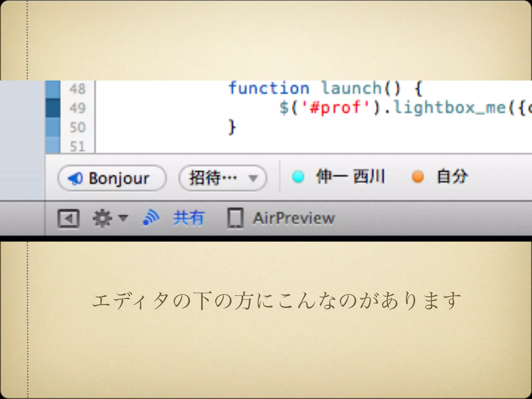Select the 自分 participant label
532x399 pixels.
452,177
